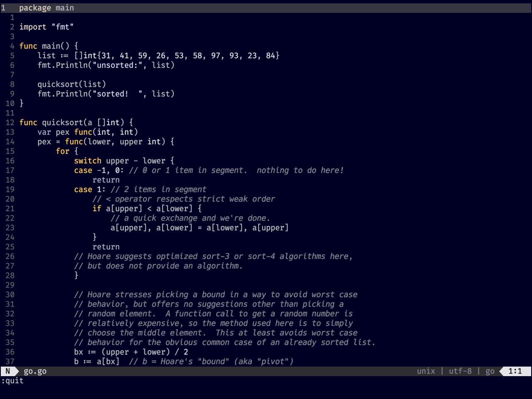Click comment 'random element. A function call'

tap(213, 314)
